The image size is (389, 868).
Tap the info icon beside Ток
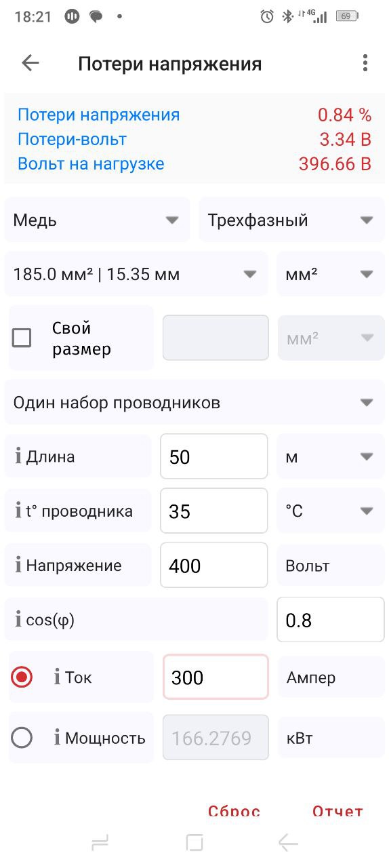[58, 677]
